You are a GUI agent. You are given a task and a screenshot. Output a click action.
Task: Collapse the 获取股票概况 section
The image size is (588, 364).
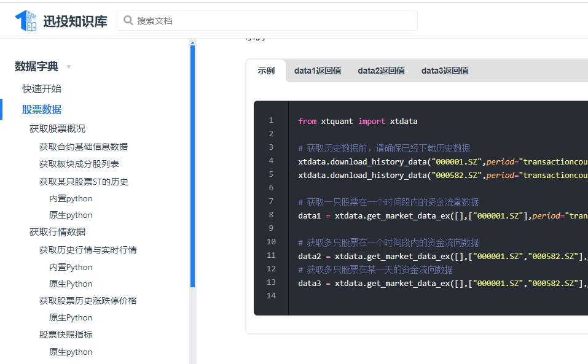click(x=57, y=128)
